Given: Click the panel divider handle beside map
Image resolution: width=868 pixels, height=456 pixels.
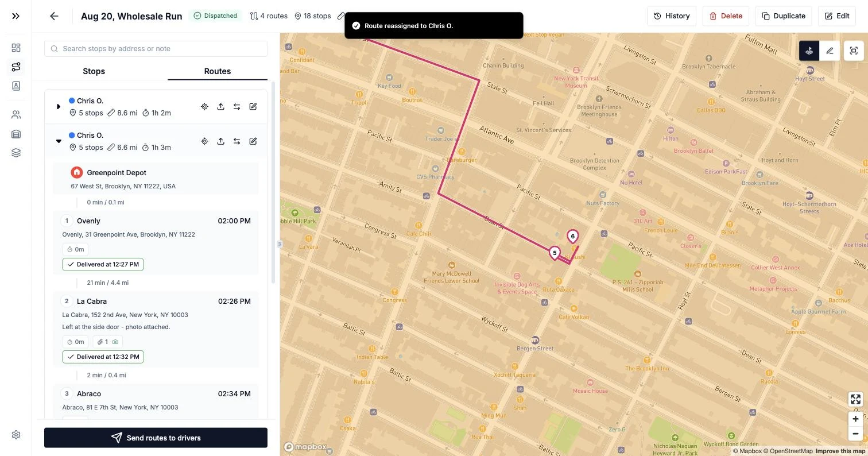Looking at the screenshot, I should click(x=280, y=244).
